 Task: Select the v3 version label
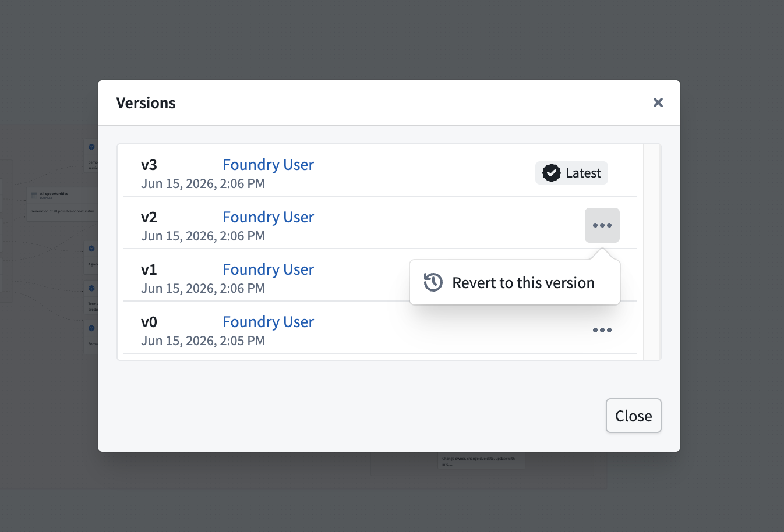tap(149, 165)
